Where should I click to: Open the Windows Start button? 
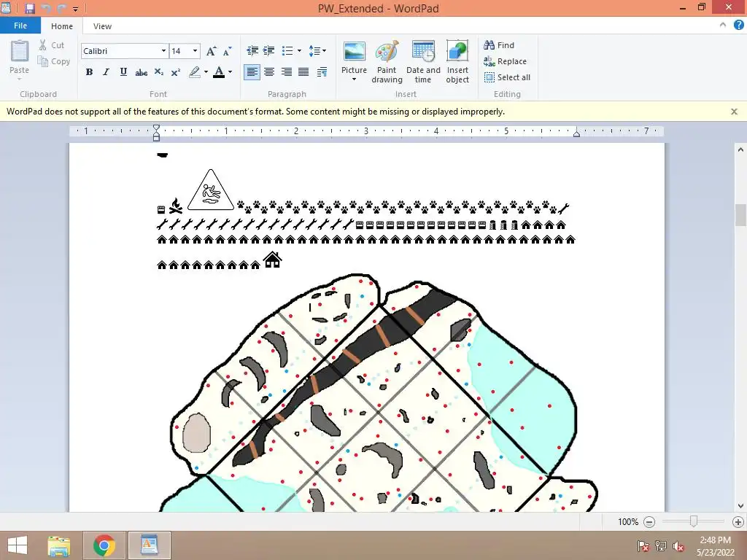click(18, 545)
